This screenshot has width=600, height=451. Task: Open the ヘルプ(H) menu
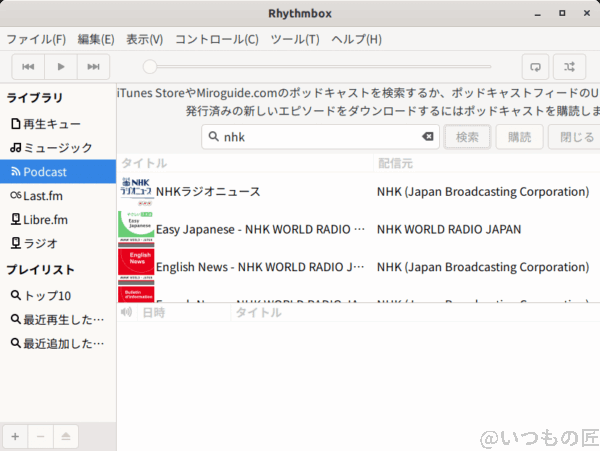point(356,39)
